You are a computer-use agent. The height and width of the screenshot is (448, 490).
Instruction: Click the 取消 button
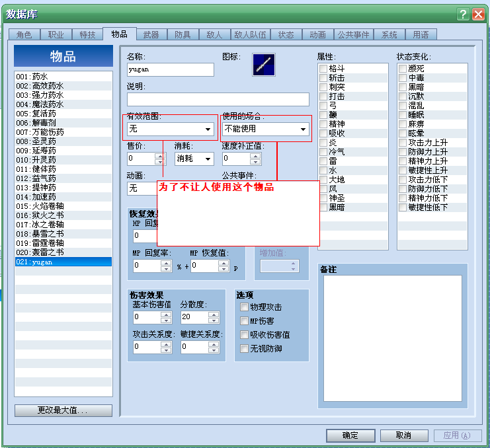(x=404, y=435)
